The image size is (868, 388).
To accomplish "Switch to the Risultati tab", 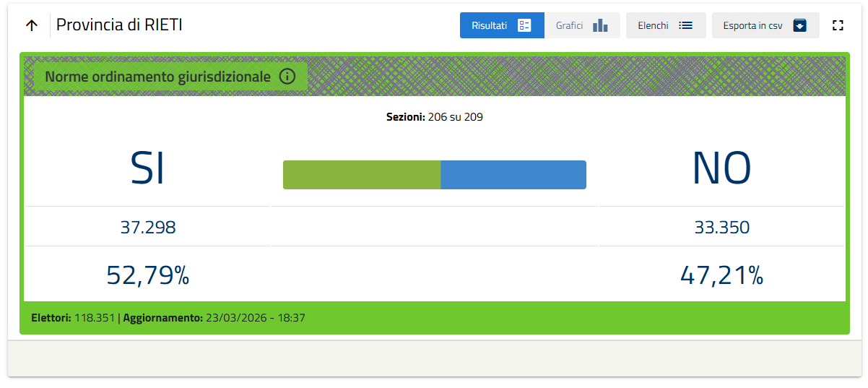I will 490,25.
